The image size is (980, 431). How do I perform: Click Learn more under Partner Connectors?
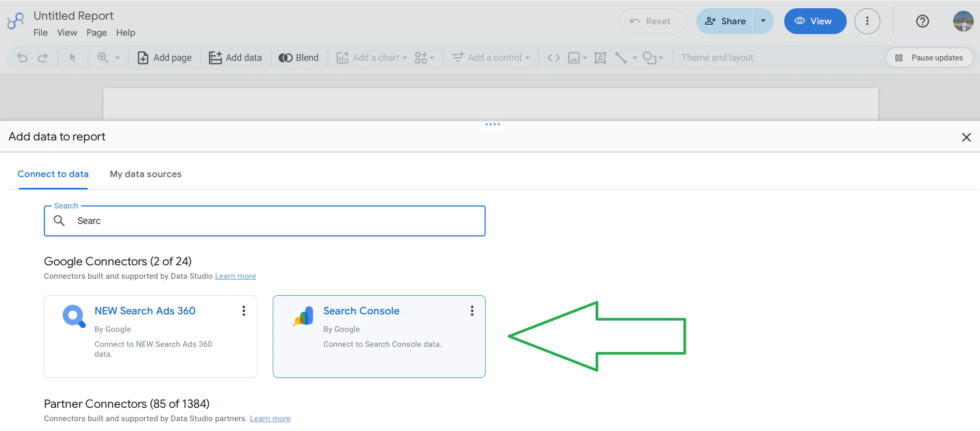(270, 419)
